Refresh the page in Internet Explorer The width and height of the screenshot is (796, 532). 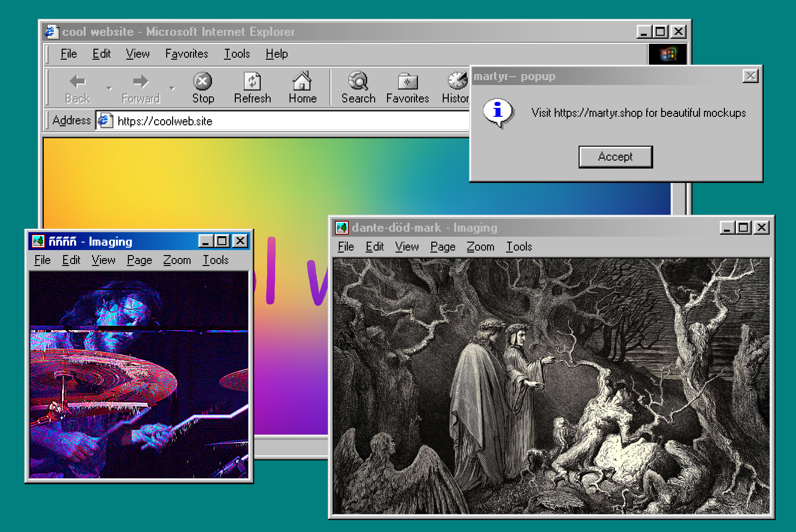tap(252, 88)
